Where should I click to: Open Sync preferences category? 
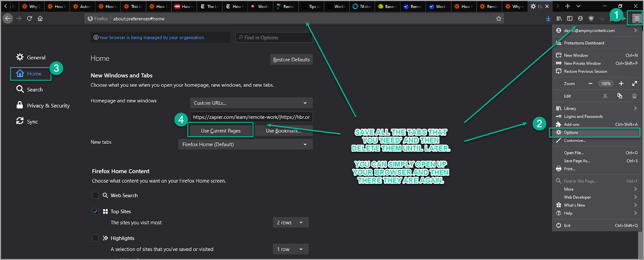(27, 122)
